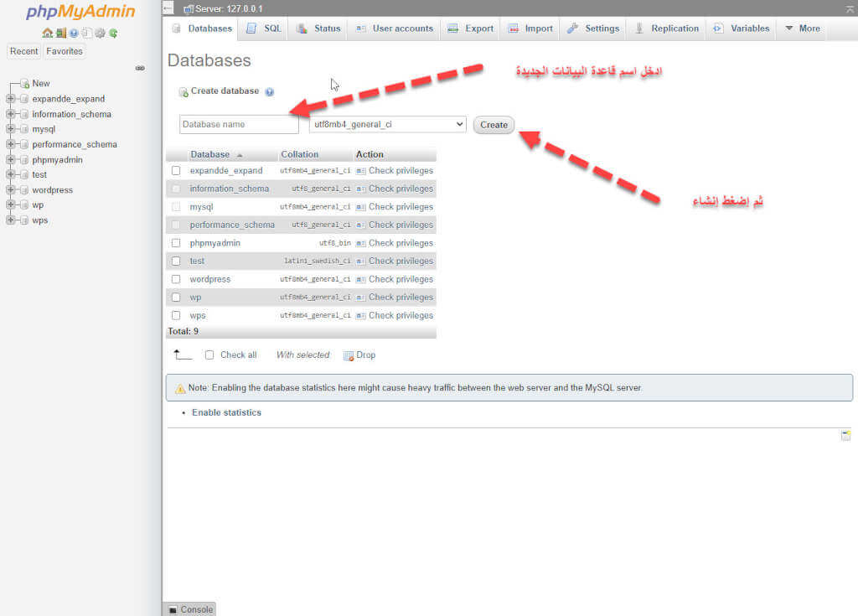Click database icon beside test in tree
Viewport: 858px width, 616px height.
pyautogui.click(x=24, y=174)
